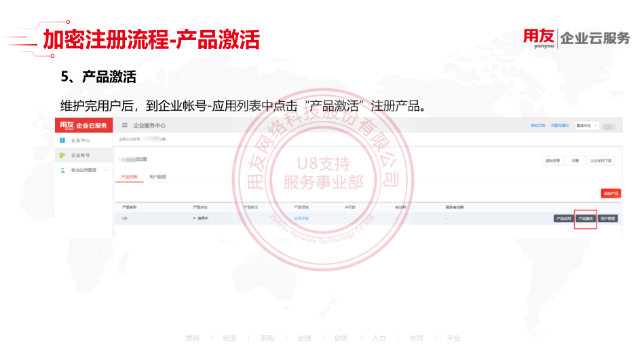The image size is (644, 360).
Task: Open 移动应用管理 sidebar entry
Action: click(83, 170)
